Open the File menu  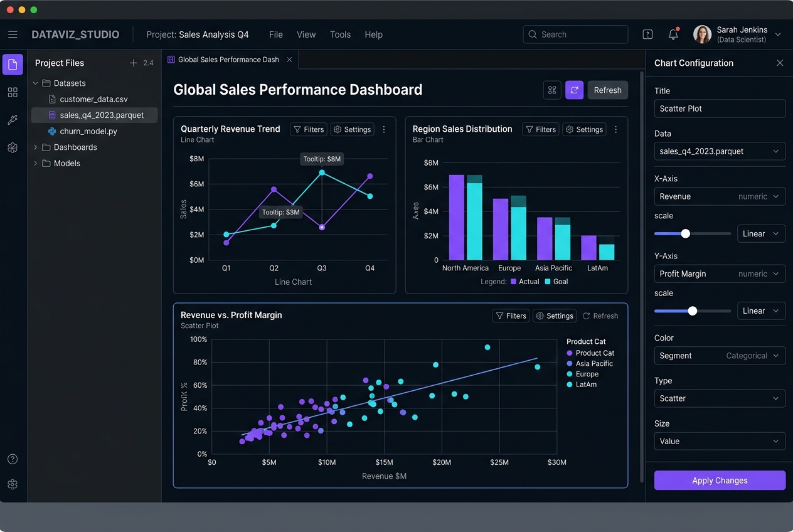pyautogui.click(x=276, y=35)
